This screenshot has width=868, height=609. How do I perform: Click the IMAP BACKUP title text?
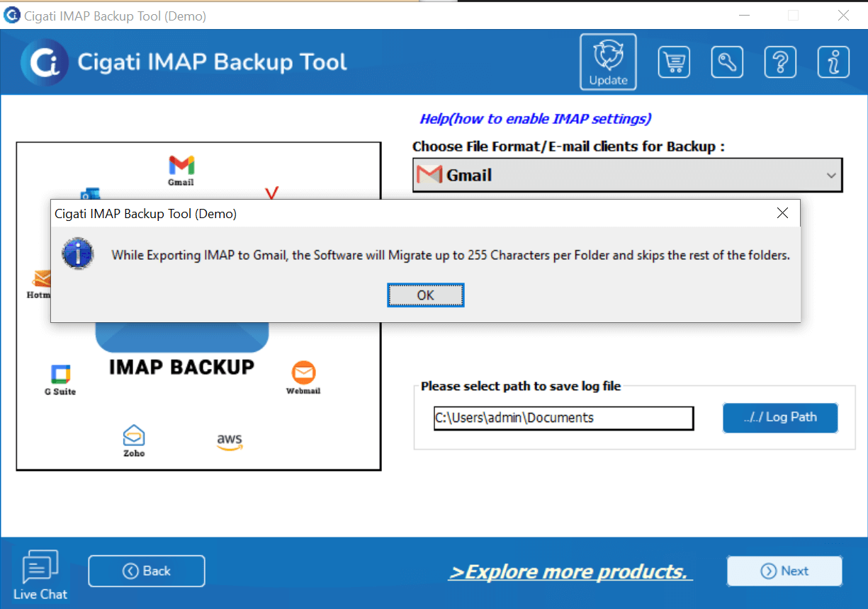tap(181, 367)
